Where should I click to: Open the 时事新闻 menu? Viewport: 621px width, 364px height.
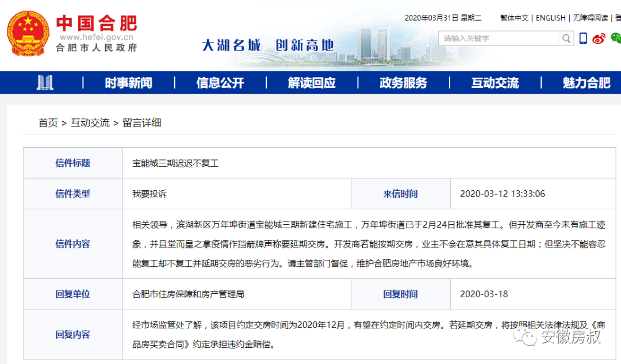tap(128, 83)
